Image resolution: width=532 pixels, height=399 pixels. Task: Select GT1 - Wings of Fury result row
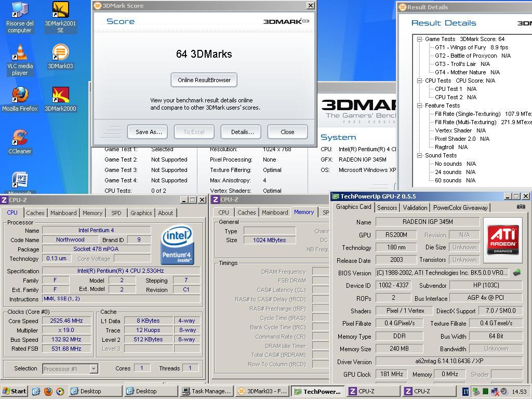click(471, 47)
